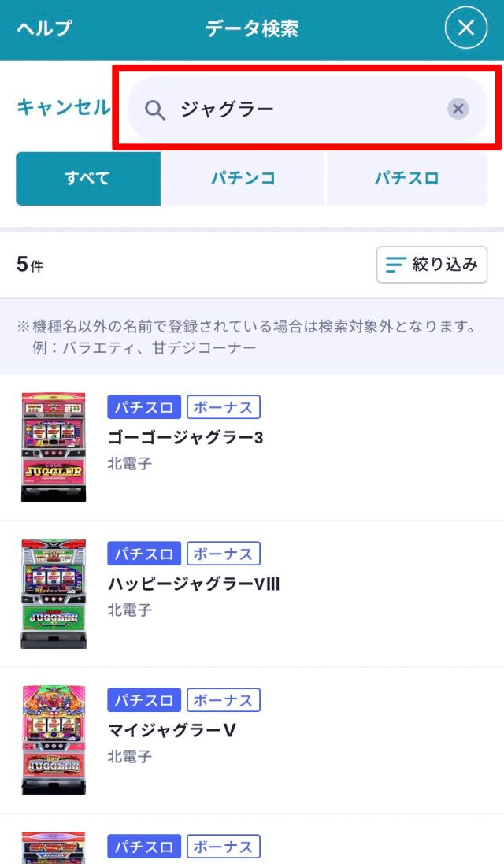
Task: Click the magnifying glass search icon
Action: pos(155,109)
